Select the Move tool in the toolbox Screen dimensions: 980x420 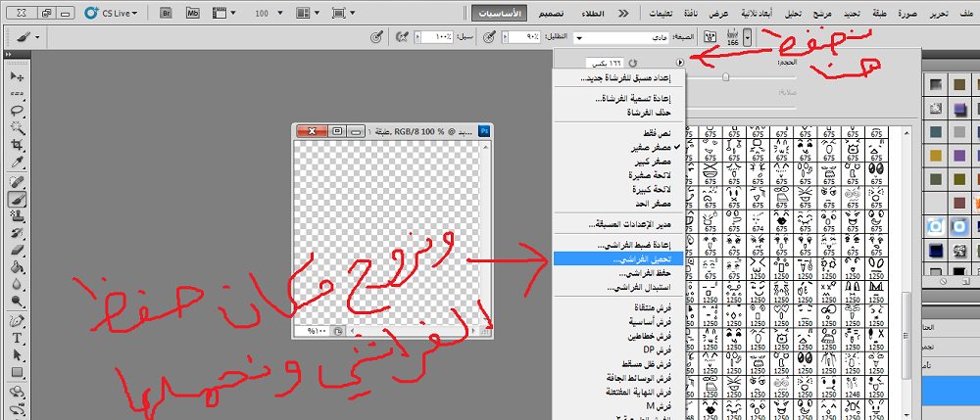[x=17, y=76]
